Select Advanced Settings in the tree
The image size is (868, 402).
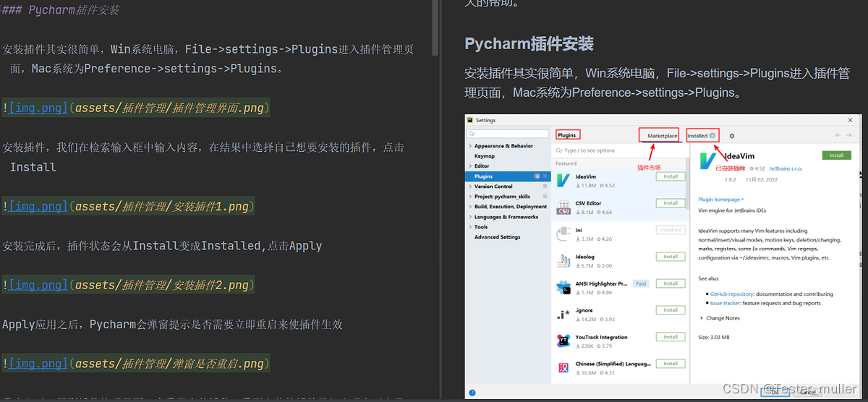pyautogui.click(x=497, y=237)
